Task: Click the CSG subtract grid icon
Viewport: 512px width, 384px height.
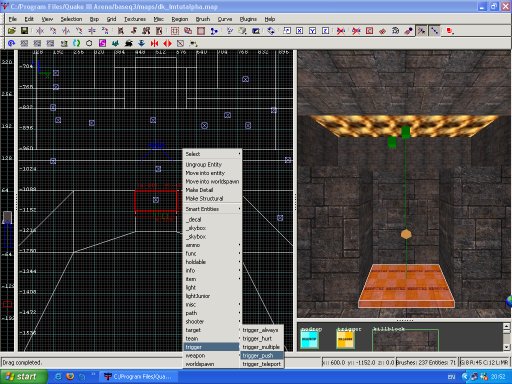Action: (175, 31)
